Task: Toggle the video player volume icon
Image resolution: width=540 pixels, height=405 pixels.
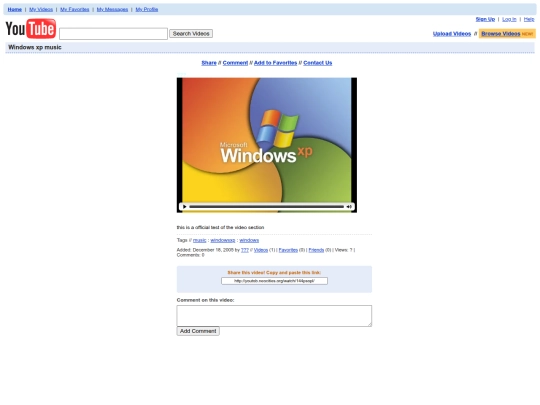Action: point(349,207)
